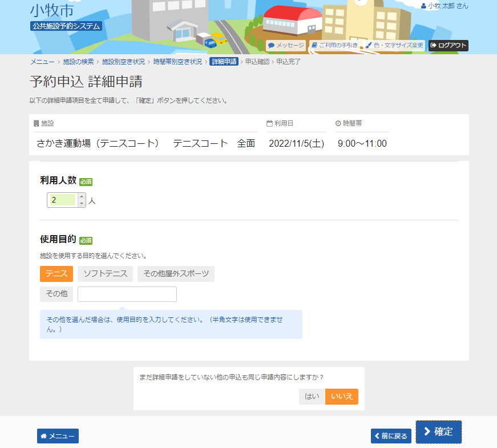The image size is (497, 448).
Task: Choose はい for same application content
Action: (x=312, y=397)
